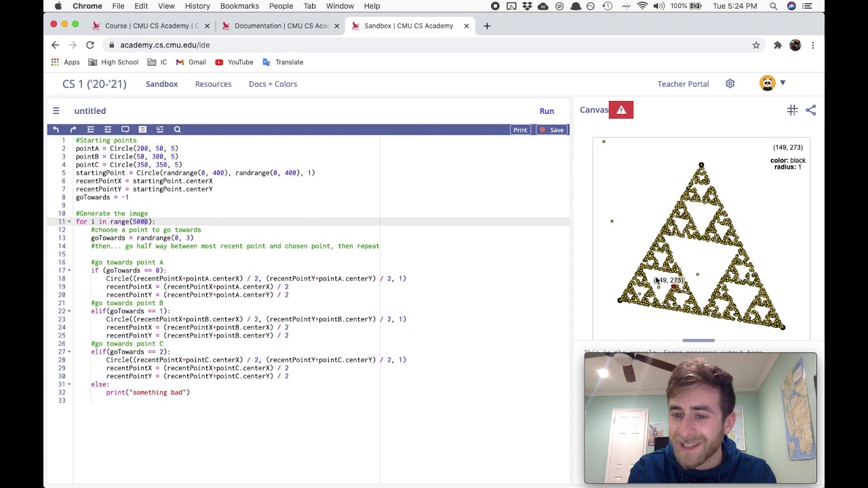Collapse the if block on line 17
Image resolution: width=868 pixels, height=488 pixels.
pyautogui.click(x=68, y=270)
